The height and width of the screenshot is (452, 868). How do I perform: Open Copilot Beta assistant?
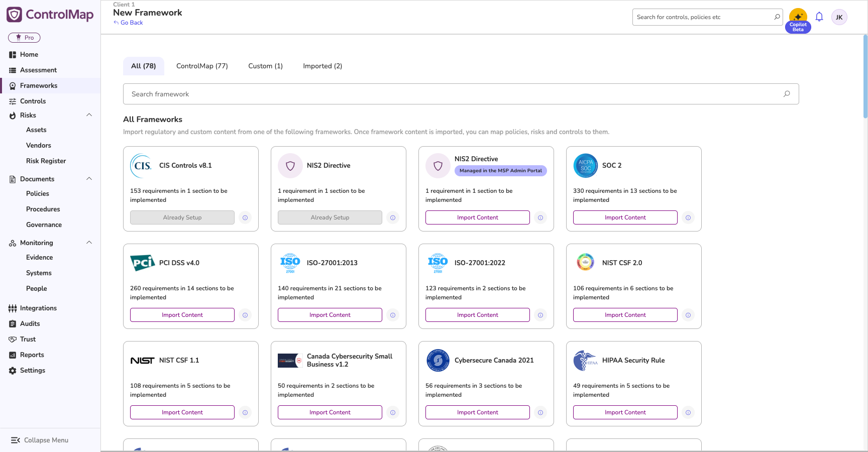point(798,21)
